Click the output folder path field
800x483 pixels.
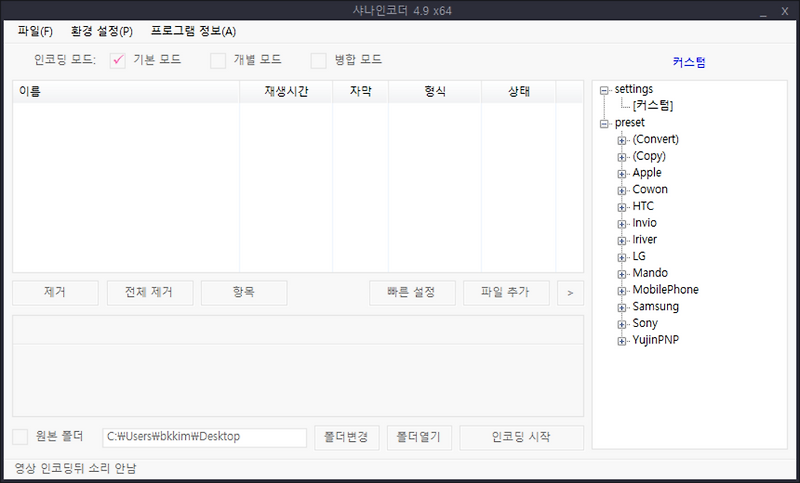[x=205, y=438]
